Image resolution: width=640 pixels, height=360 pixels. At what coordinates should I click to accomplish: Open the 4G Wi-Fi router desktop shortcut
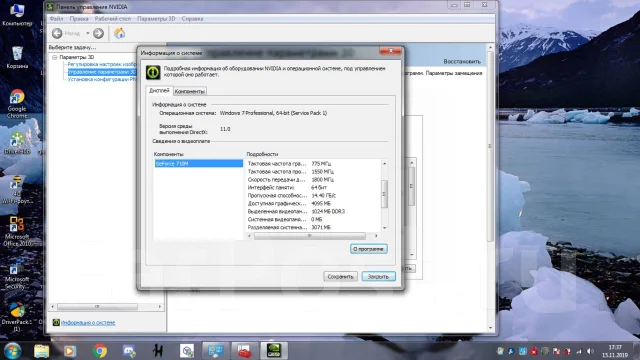[x=16, y=190]
